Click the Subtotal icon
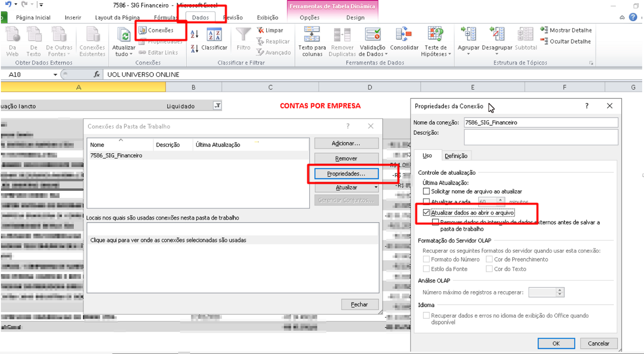Screen dimensions: 644x354 [x=525, y=39]
